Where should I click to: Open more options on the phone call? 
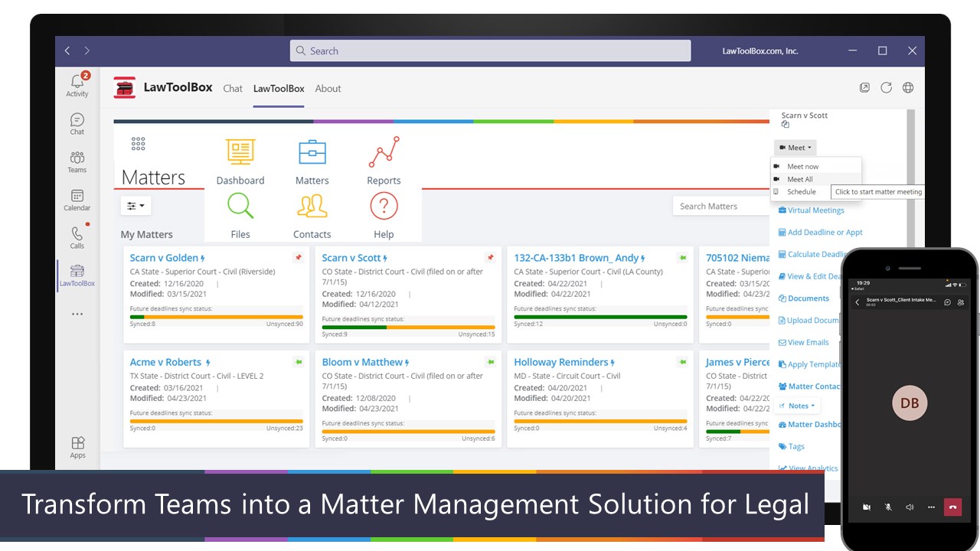[x=931, y=507]
